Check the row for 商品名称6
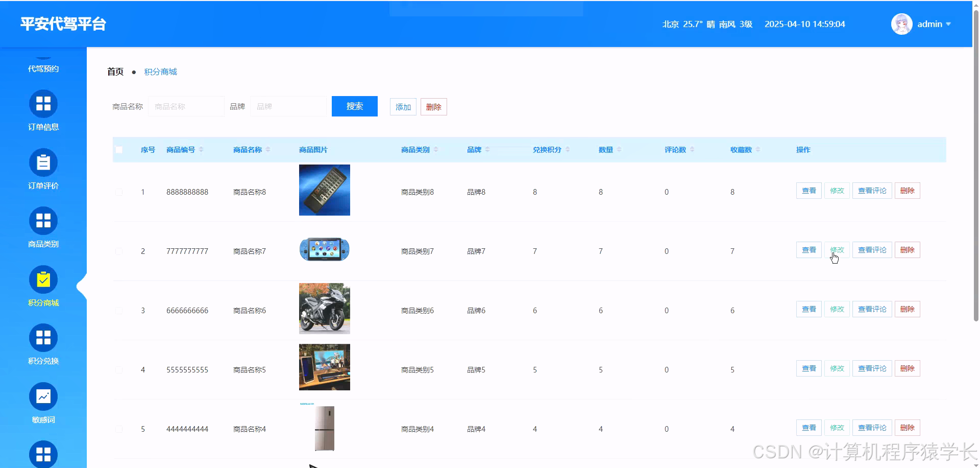The image size is (980, 468). point(119,311)
